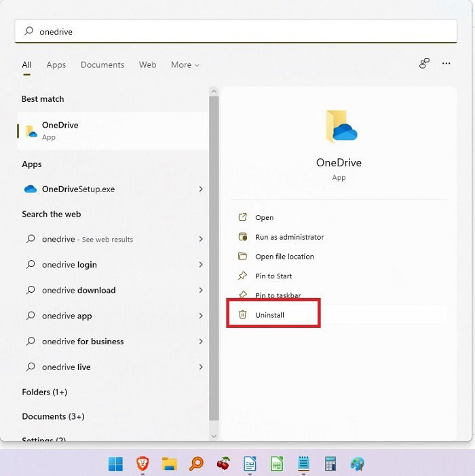Open Brave browser from the taskbar
This screenshot has height=476, width=475.
(142, 464)
